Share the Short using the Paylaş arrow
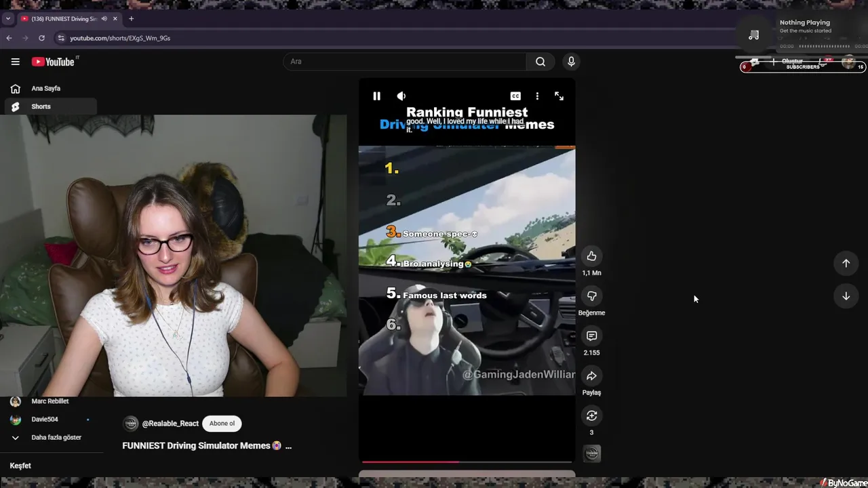Viewport: 868px width, 488px height. (x=591, y=376)
